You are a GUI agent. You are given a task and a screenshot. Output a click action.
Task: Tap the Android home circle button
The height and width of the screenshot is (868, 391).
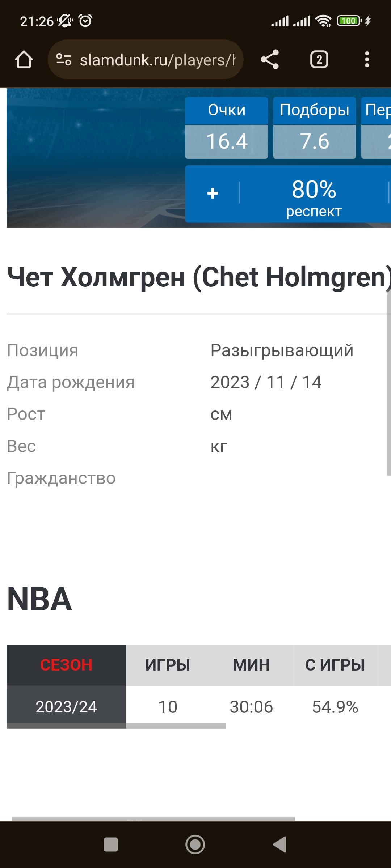[195, 844]
